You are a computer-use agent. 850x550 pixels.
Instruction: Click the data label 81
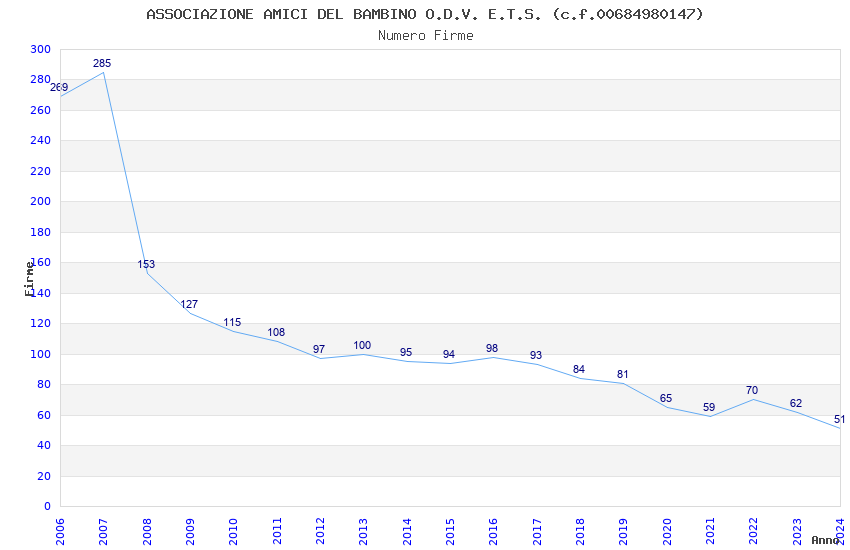pos(622,374)
